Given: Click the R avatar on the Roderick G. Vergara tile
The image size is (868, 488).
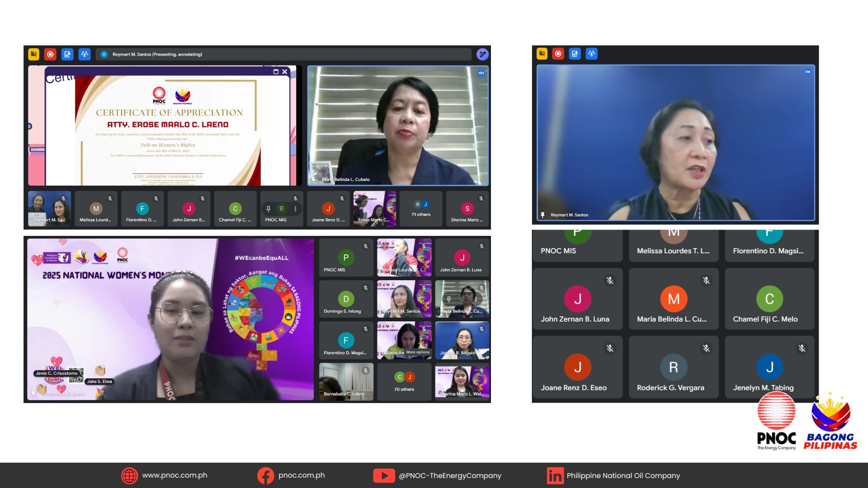Looking at the screenshot, I should click(674, 367).
